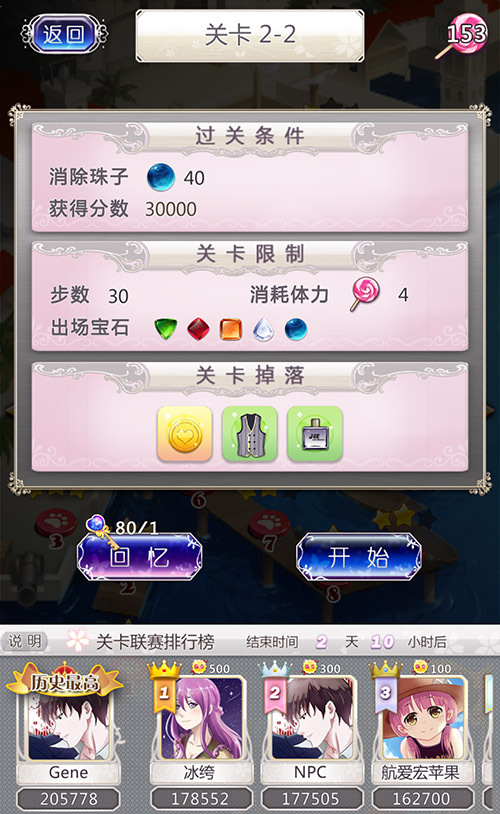The image size is (500, 814).
Task: Tap the 关卡联赛排行榜 leaderboard title
Action: (x=155, y=642)
